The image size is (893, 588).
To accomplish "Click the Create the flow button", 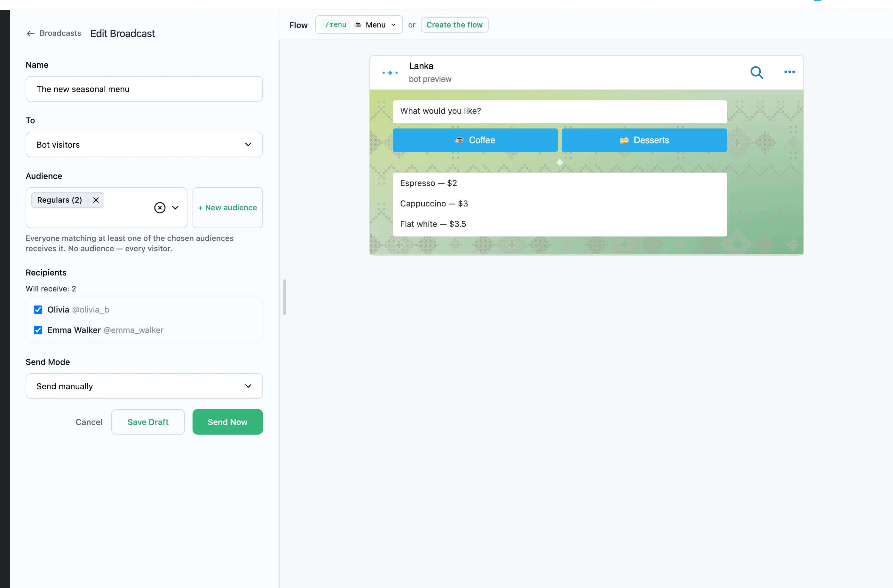I will (454, 25).
